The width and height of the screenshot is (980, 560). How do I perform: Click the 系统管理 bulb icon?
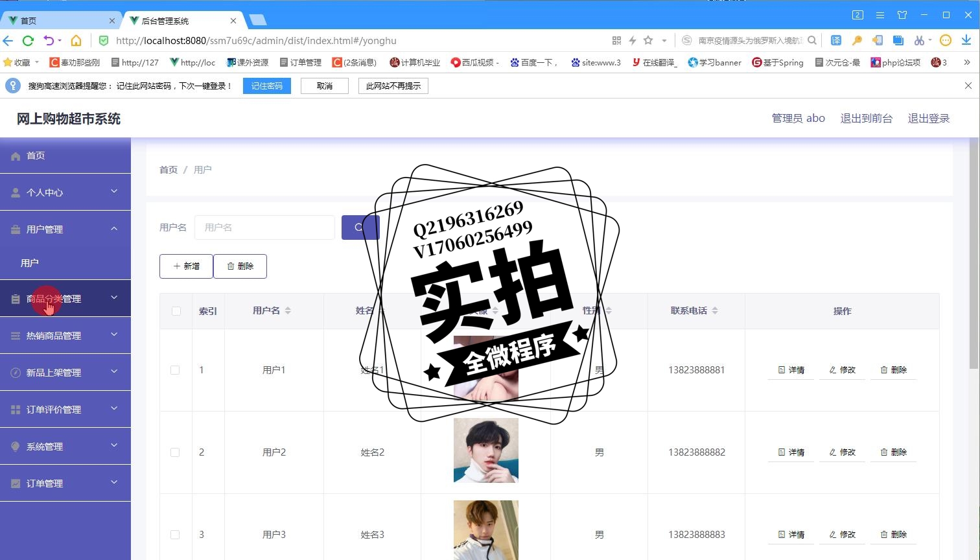[x=16, y=447]
